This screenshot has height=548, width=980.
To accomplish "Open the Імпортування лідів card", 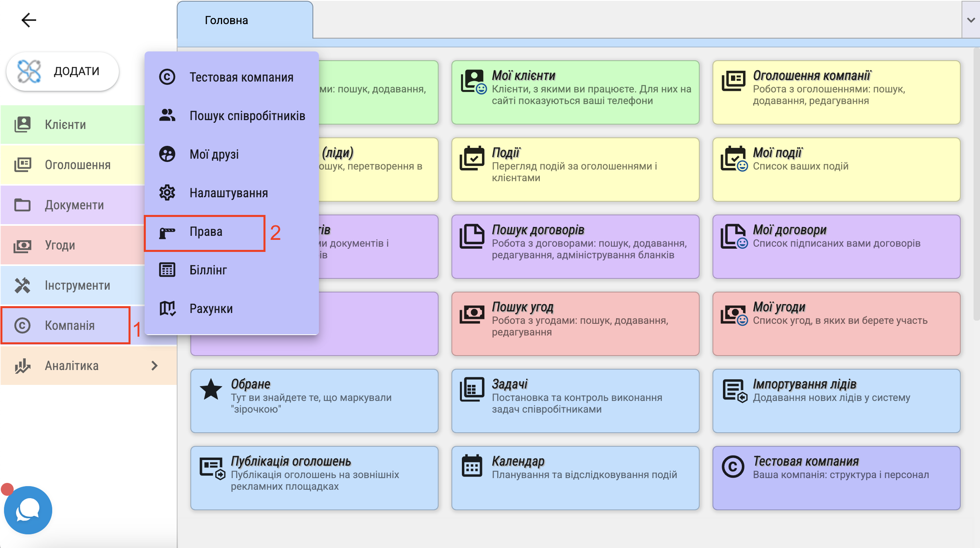I will [837, 401].
